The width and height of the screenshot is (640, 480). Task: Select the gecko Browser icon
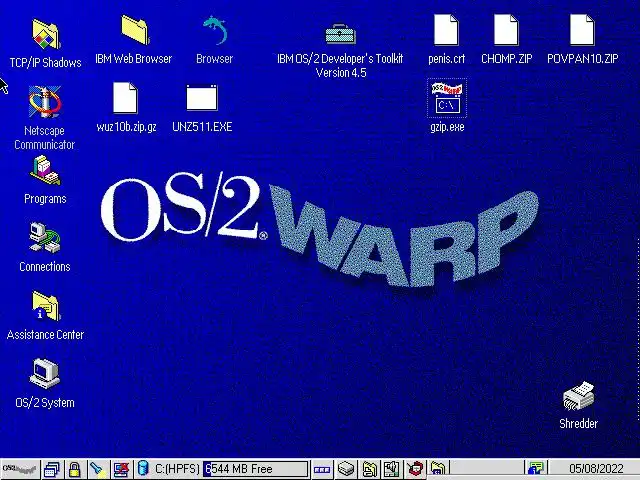[215, 30]
